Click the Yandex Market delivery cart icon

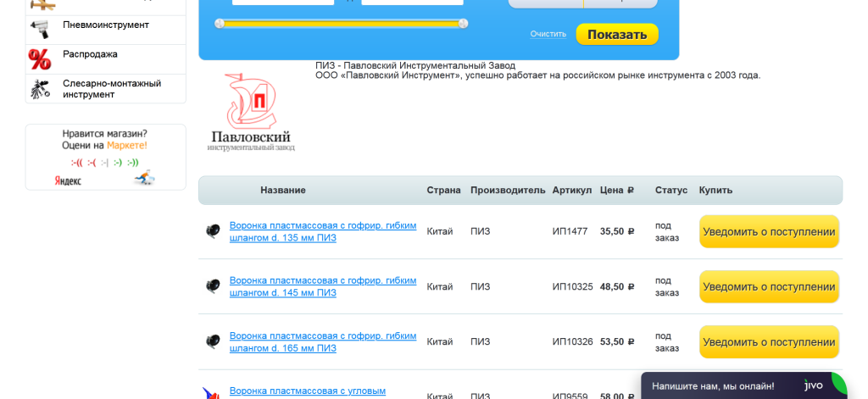tap(144, 179)
